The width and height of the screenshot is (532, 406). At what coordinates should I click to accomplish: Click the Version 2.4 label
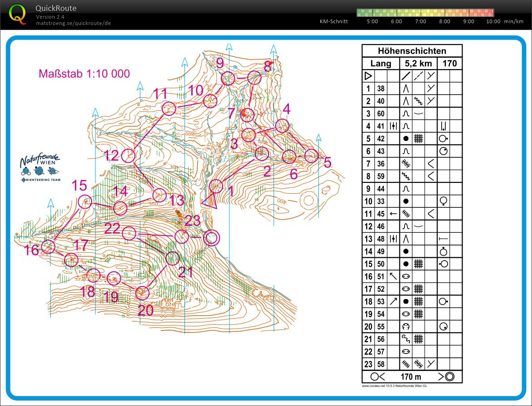(x=50, y=17)
